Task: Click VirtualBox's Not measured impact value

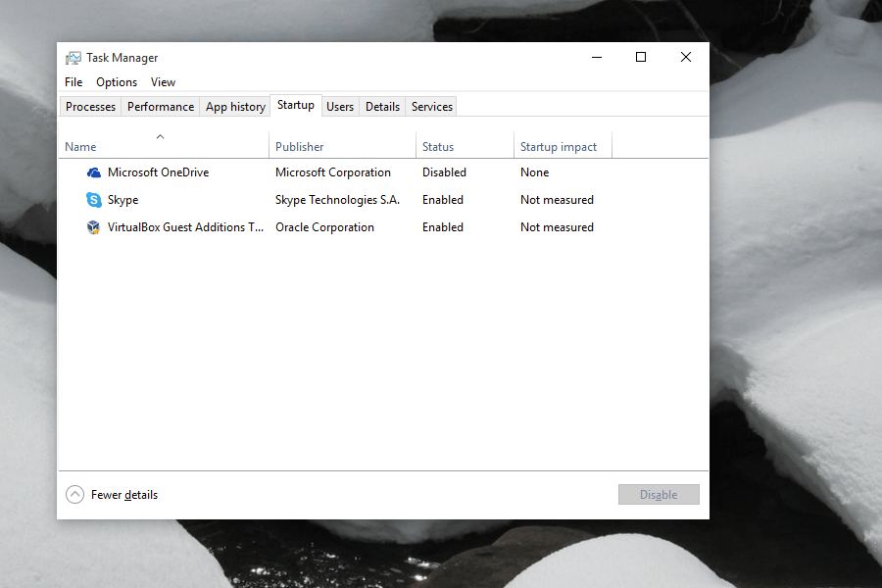Action: [557, 227]
